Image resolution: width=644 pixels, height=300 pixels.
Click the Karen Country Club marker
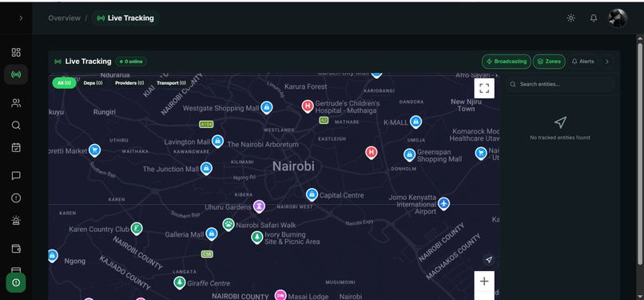click(x=137, y=229)
